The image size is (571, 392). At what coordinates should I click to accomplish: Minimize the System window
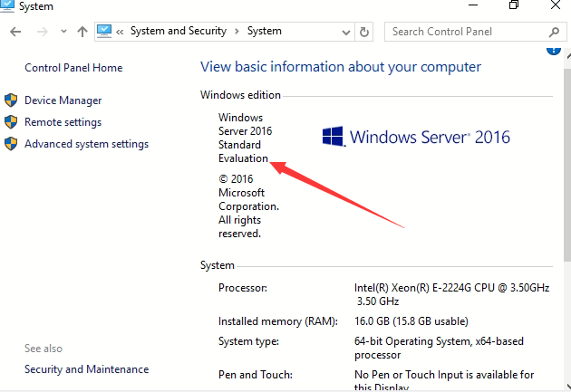tap(473, 5)
